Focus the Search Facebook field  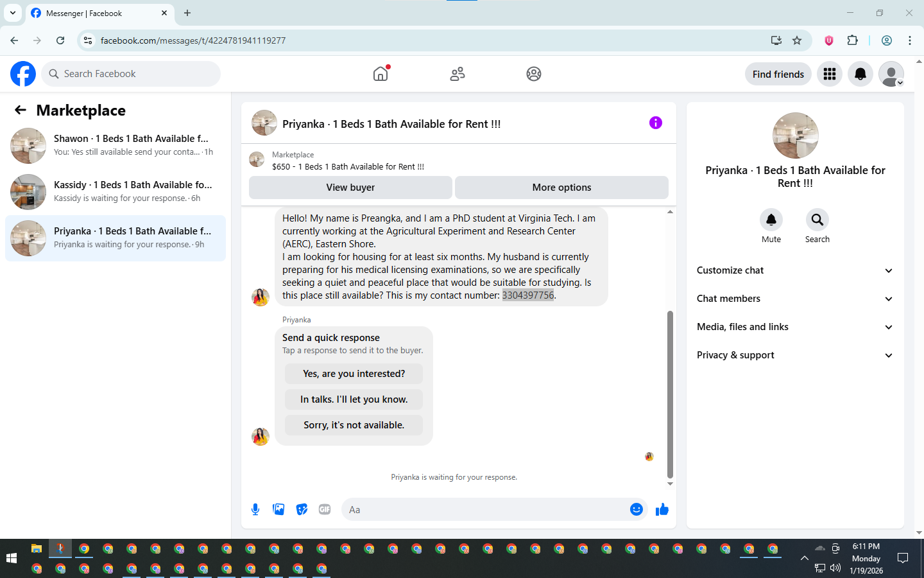tap(131, 74)
